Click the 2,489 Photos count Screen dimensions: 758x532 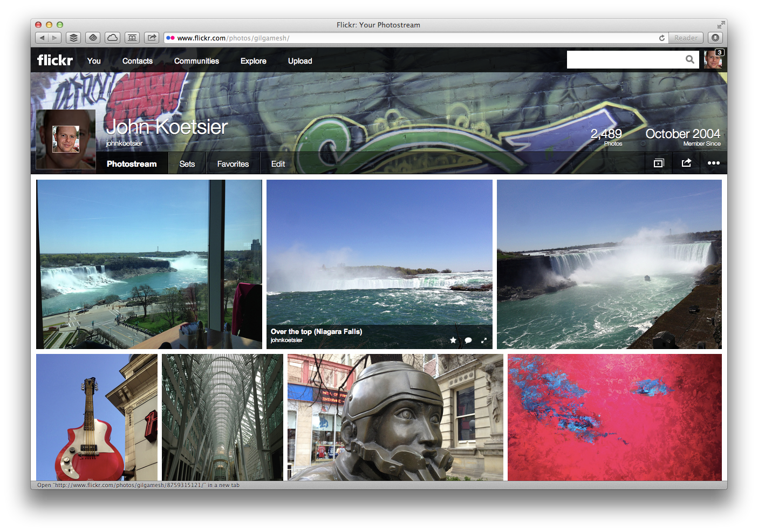[x=606, y=136]
